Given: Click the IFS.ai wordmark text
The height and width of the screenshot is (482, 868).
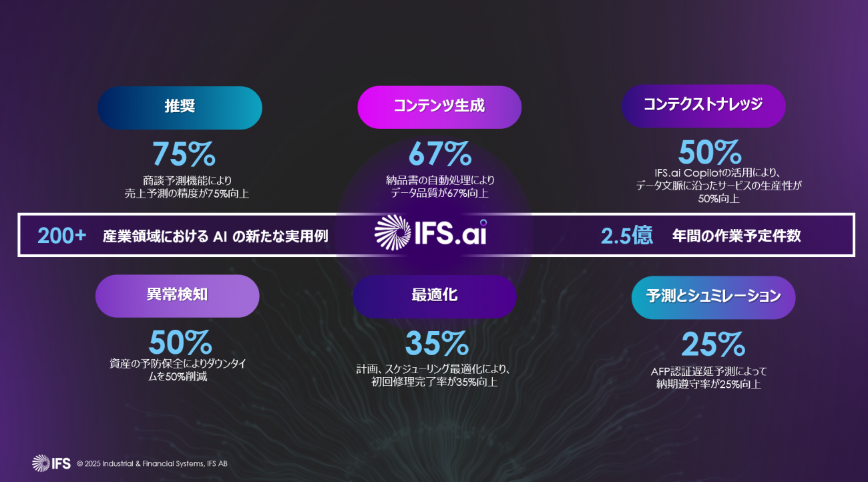Looking at the screenshot, I should pos(453,235).
